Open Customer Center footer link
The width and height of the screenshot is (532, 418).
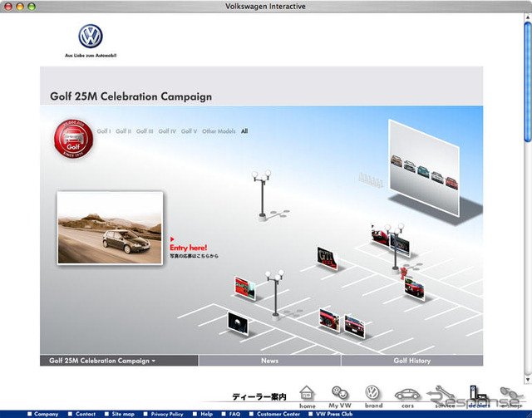click(274, 414)
